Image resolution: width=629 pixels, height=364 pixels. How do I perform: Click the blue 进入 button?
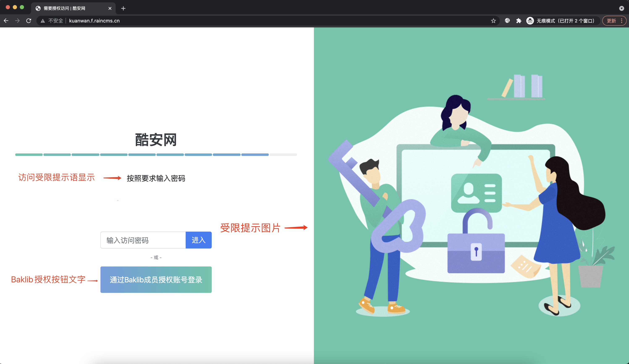pyautogui.click(x=198, y=240)
